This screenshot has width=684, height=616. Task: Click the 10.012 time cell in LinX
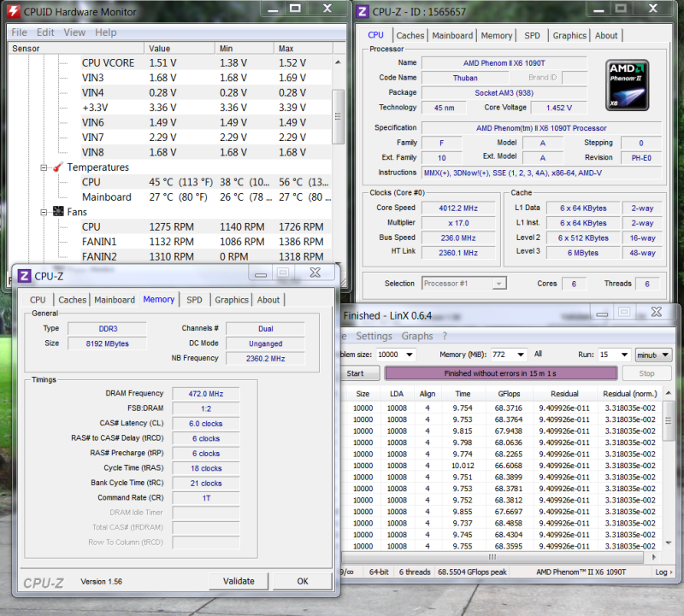point(463,466)
